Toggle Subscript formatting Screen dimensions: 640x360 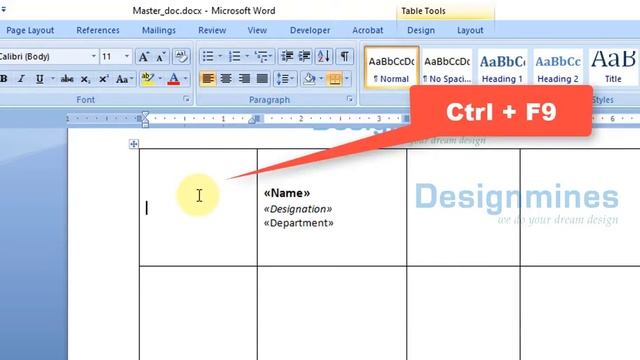click(x=85, y=78)
